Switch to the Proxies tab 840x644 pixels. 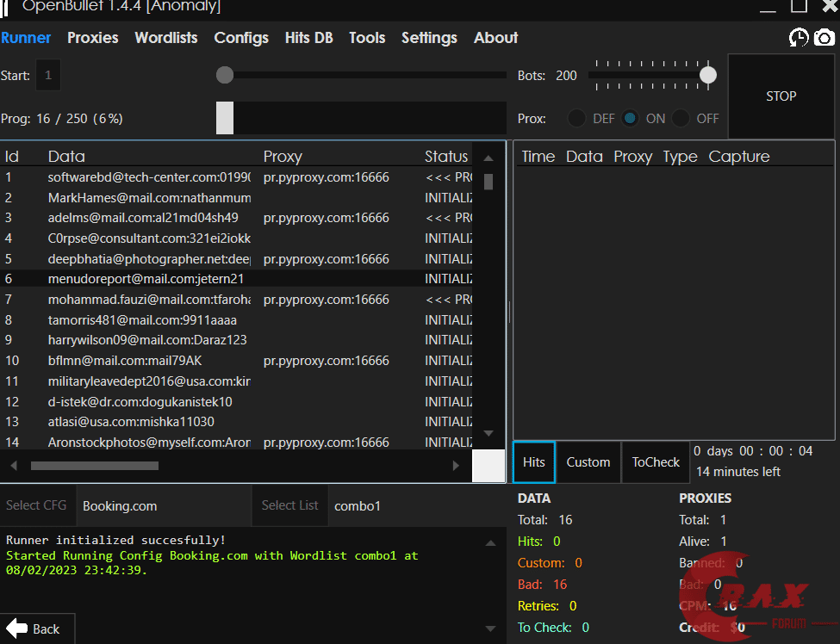(93, 38)
